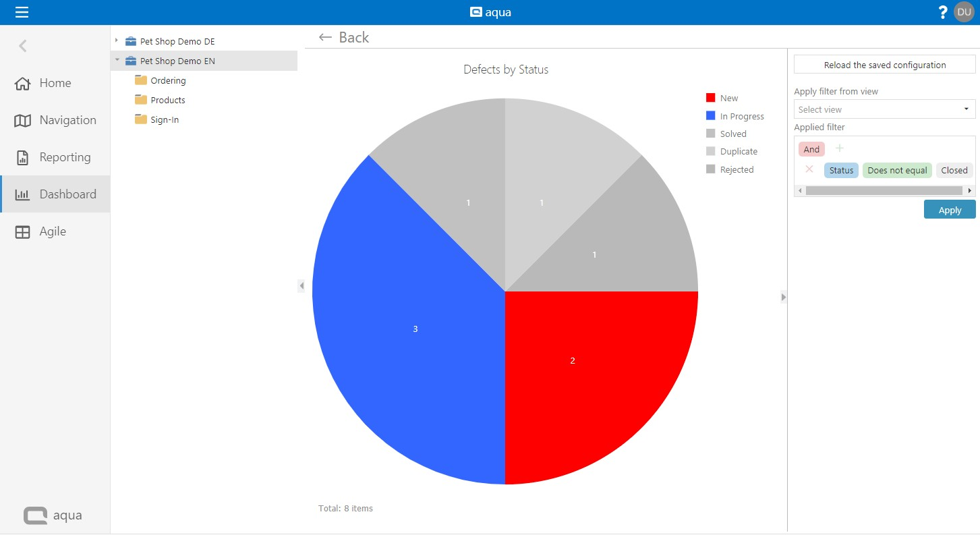Click the aqua logo in the header
The image size is (980, 535).
pos(490,12)
